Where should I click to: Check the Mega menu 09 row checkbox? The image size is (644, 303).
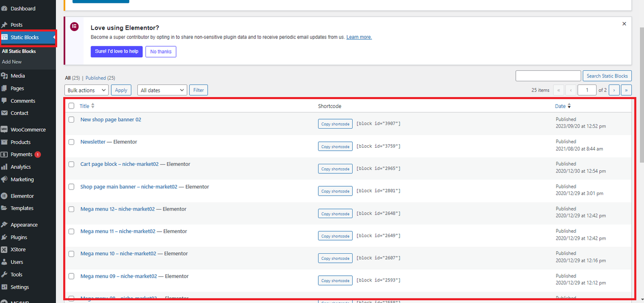[71, 276]
